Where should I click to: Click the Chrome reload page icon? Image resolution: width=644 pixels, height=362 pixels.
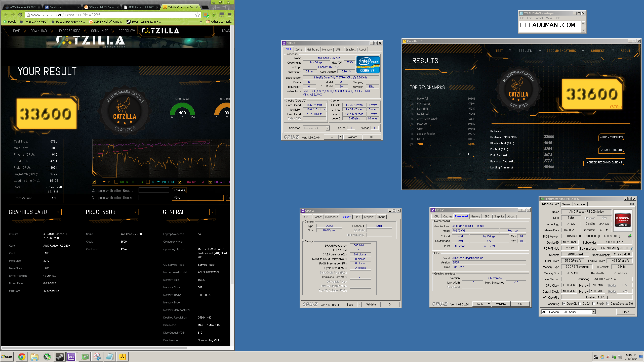click(x=20, y=15)
